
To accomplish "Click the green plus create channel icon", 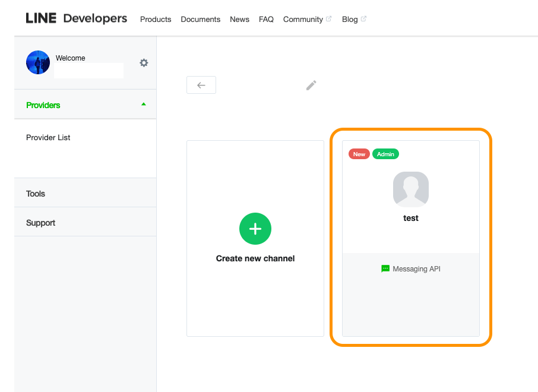I will point(255,229).
